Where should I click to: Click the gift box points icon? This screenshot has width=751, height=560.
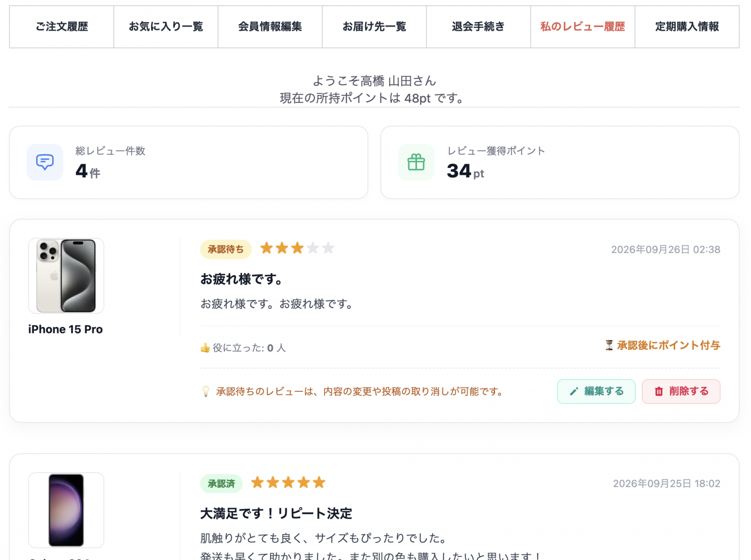pos(416,162)
